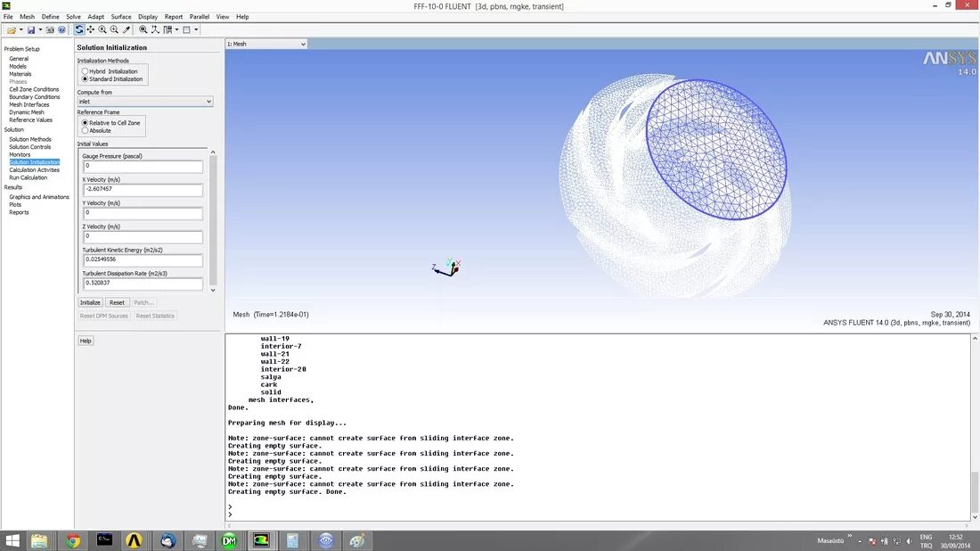Select the zoom in/out magnifier tool
This screenshot has width=980, height=551.
102,29
